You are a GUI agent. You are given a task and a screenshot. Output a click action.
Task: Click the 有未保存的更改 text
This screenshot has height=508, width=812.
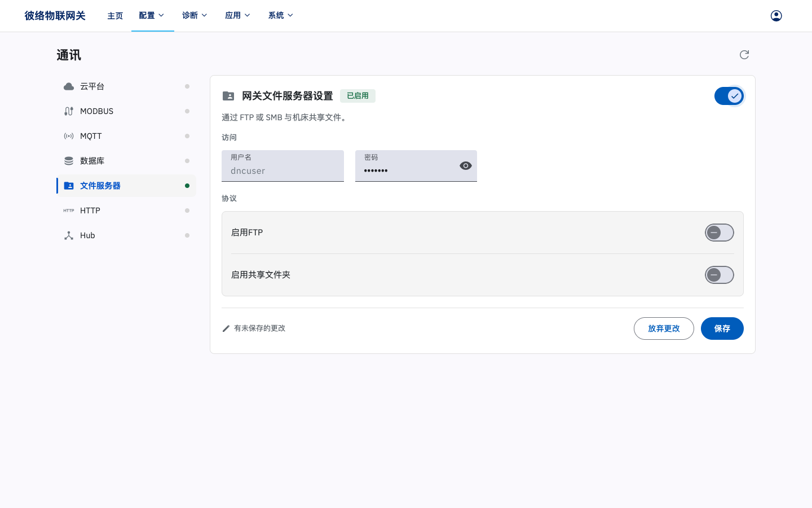pos(259,329)
